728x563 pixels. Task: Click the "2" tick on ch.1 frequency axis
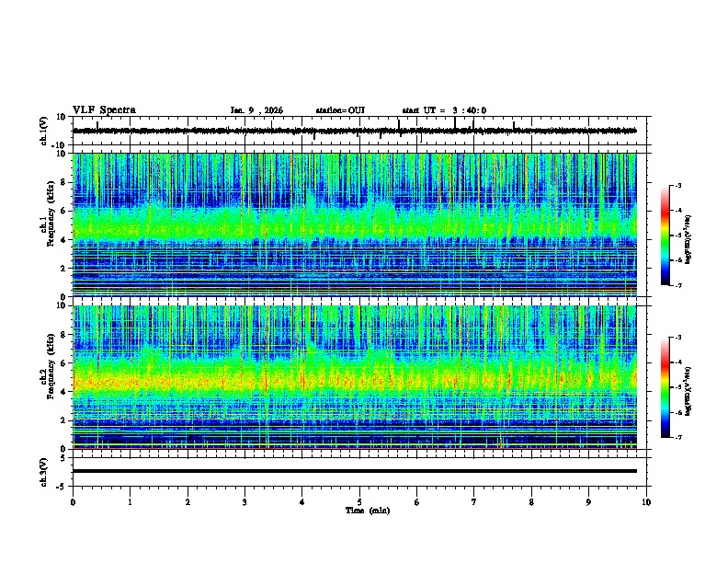tap(63, 269)
